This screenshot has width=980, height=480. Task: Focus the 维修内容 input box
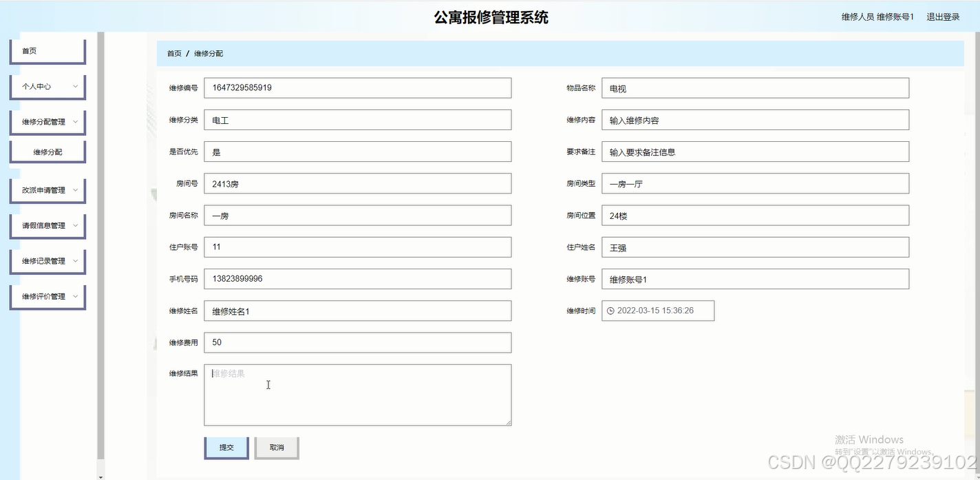755,119
